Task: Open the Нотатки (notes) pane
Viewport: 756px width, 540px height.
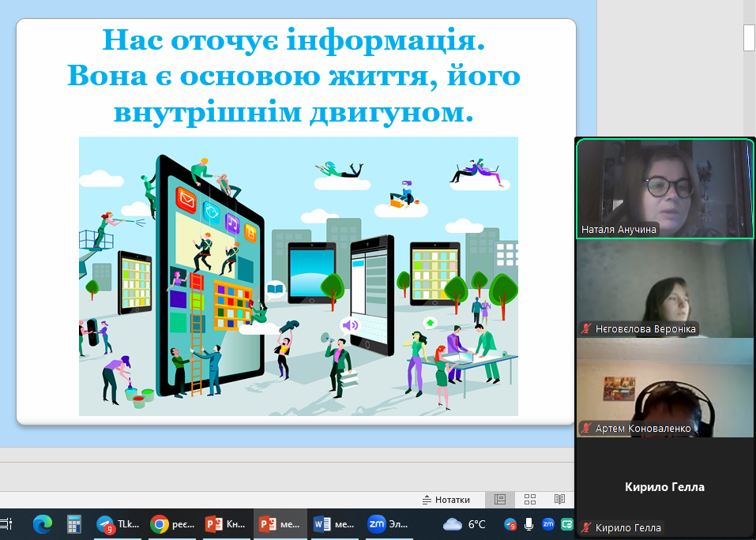Action: 446,499
